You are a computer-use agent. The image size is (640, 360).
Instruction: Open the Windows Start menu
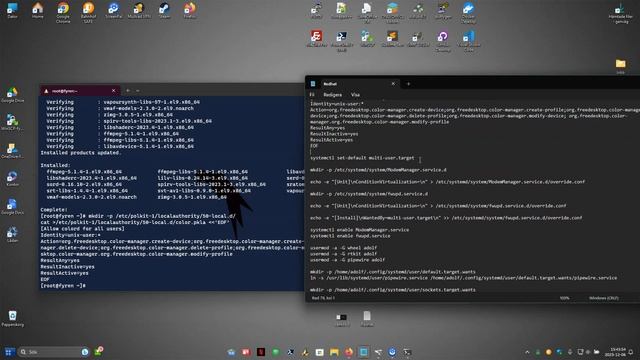click(x=9, y=352)
